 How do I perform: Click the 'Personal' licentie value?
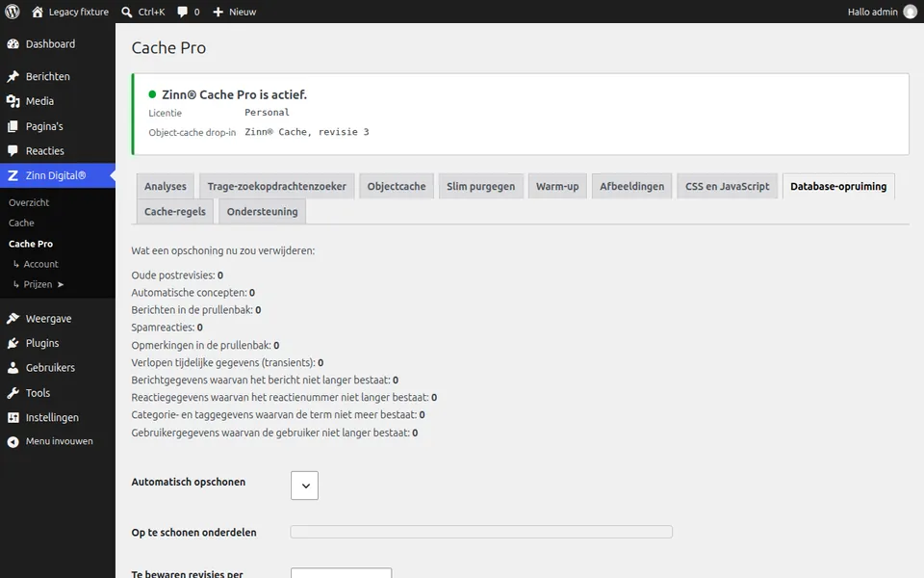267,113
